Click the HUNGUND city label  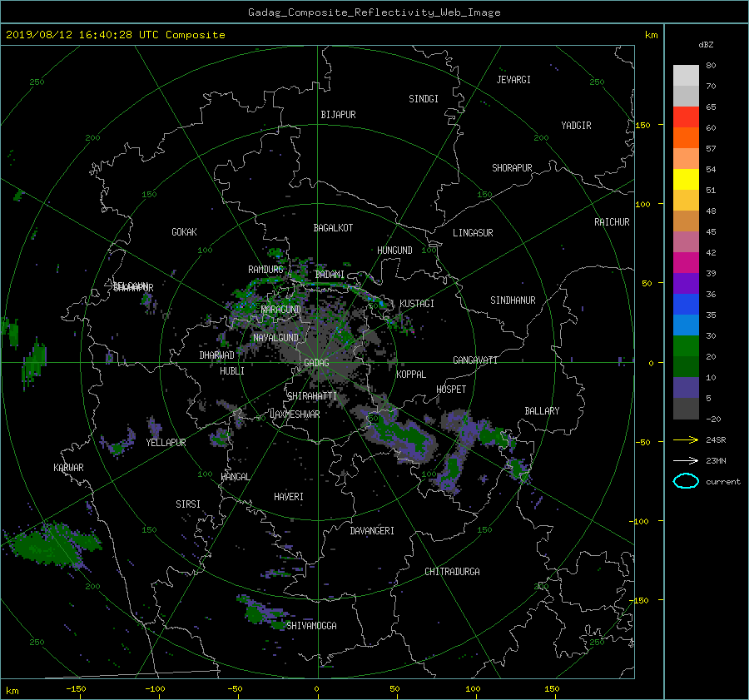(394, 251)
